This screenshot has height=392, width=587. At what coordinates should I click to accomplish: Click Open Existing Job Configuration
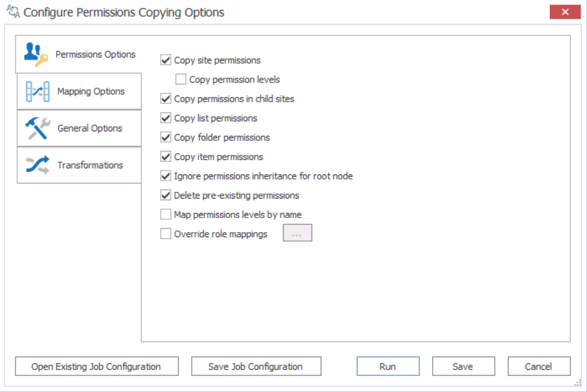96,366
